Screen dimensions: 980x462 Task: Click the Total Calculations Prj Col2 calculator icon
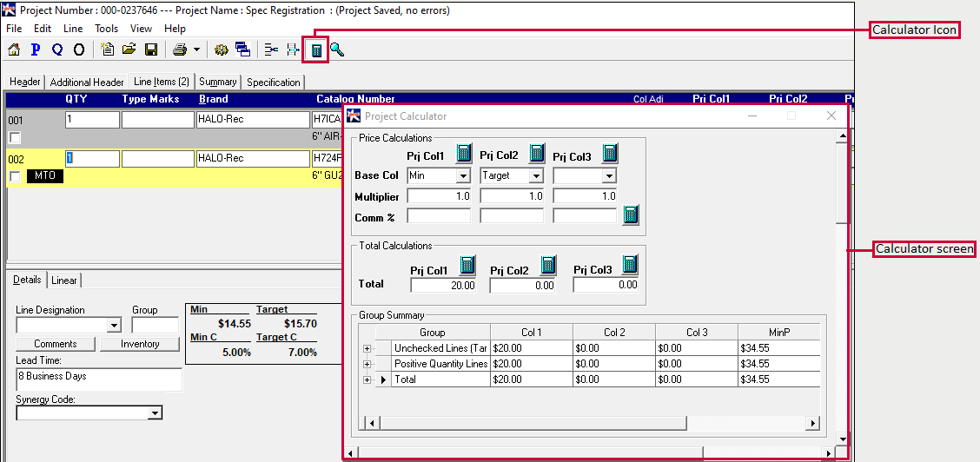tap(548, 265)
